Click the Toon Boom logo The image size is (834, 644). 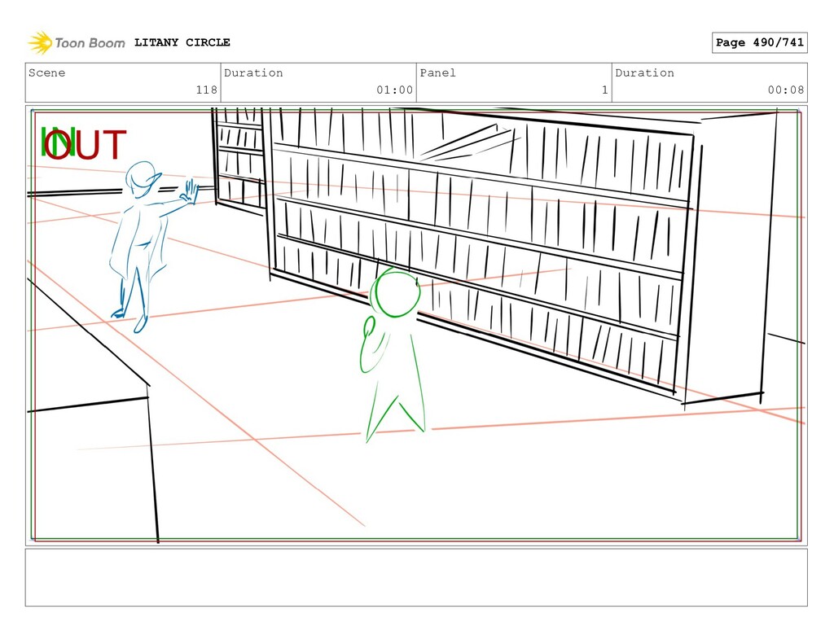77,43
